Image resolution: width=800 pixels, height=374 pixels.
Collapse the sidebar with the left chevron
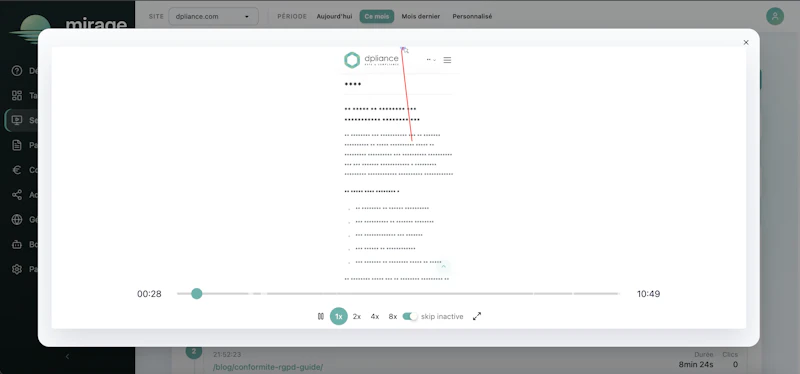point(67,357)
